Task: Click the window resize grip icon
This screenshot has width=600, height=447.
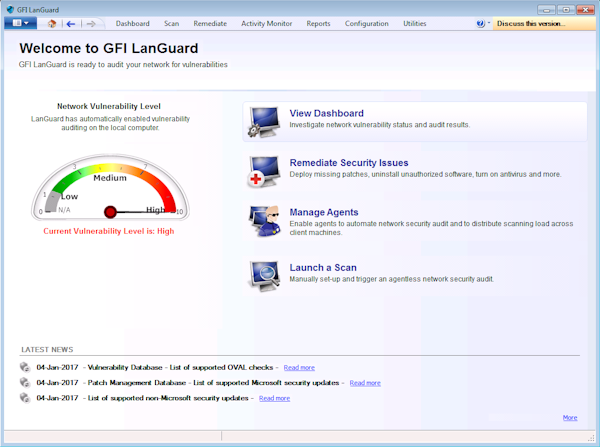Action: click(x=592, y=437)
